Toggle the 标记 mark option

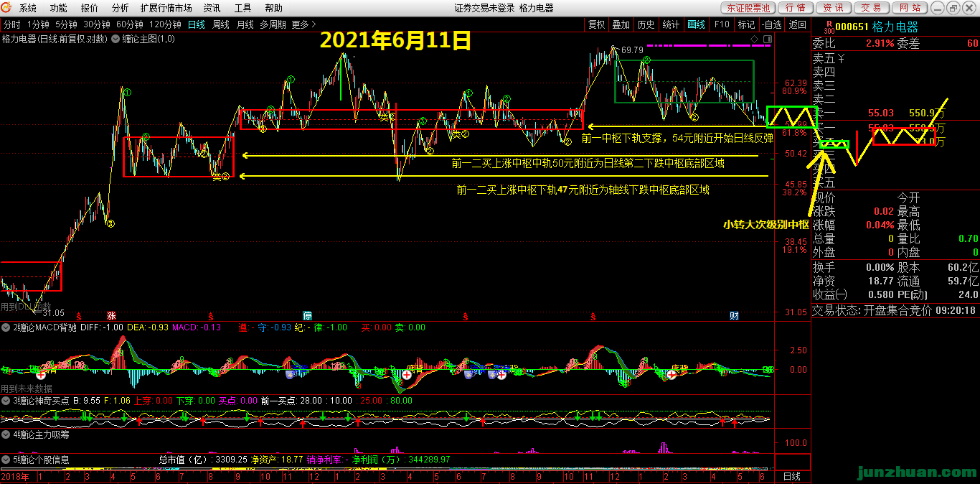(x=747, y=24)
